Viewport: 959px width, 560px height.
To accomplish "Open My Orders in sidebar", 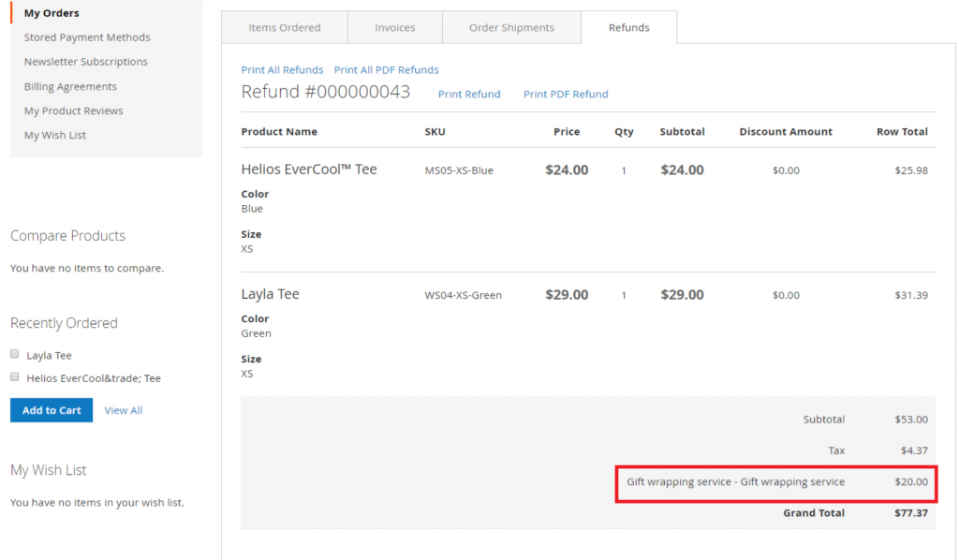I will [x=52, y=13].
